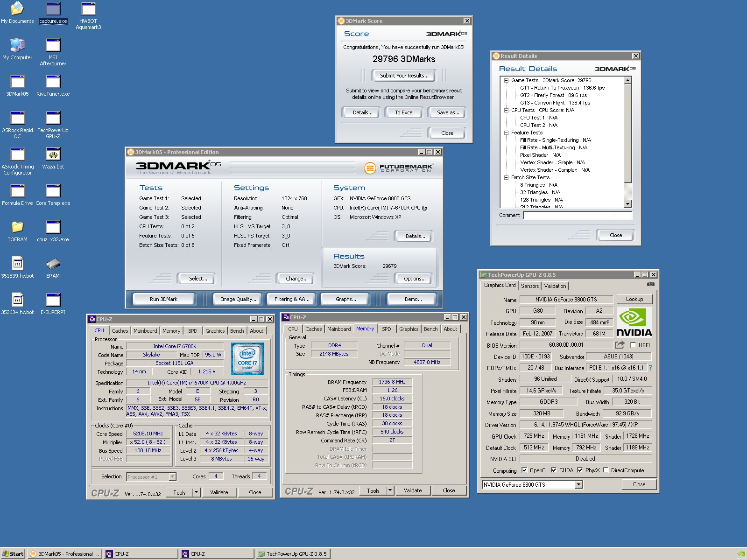The width and height of the screenshot is (747, 560).
Task: Click Validate button in left CPU-Z
Action: click(x=219, y=492)
